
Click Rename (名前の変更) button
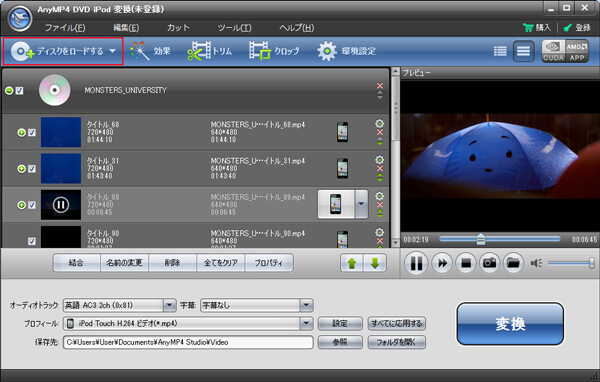pos(124,263)
